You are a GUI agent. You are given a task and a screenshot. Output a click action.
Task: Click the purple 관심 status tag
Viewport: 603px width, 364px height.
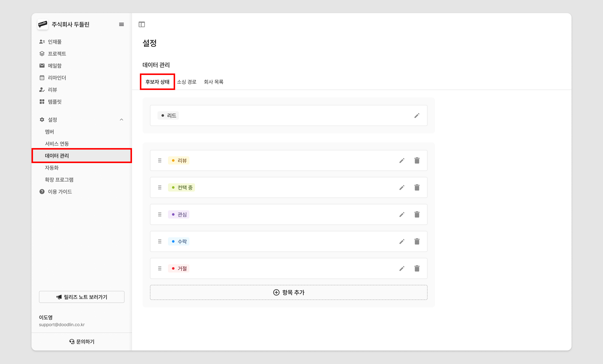tap(179, 215)
